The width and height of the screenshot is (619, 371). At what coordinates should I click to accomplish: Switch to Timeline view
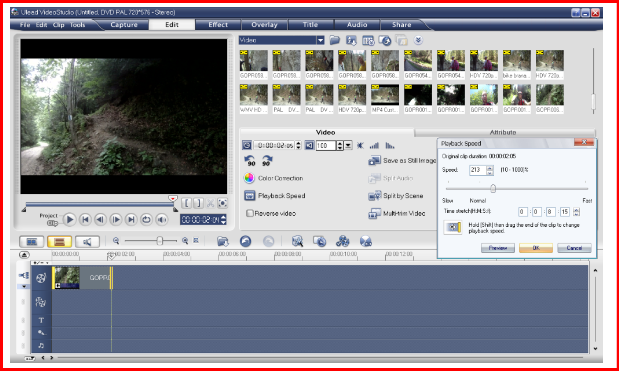click(x=60, y=242)
